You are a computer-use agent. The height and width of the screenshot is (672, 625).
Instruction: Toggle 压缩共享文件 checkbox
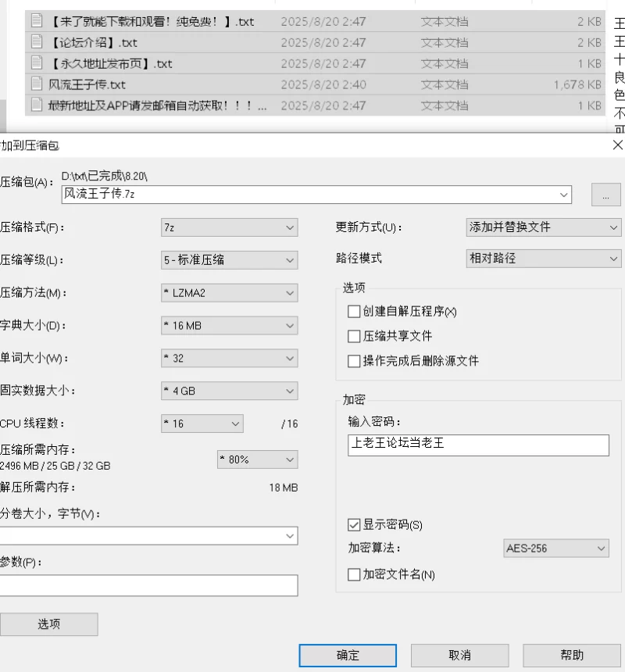click(354, 337)
